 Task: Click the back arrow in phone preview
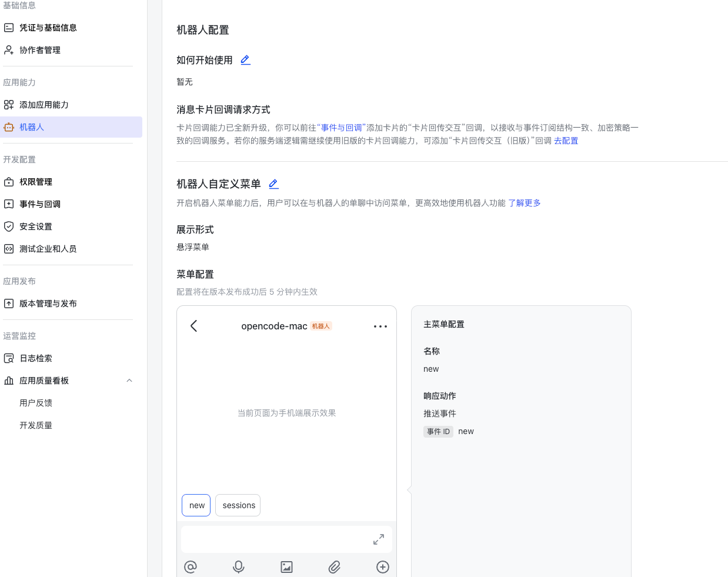pos(194,326)
